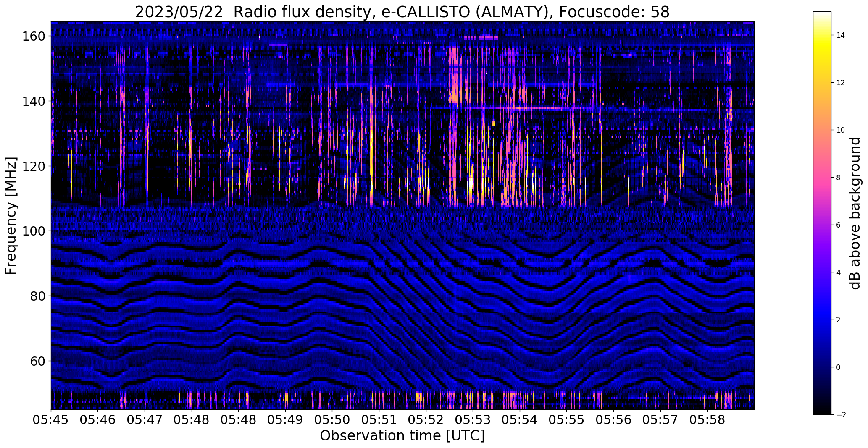Click the 'dB above background' colorbar label
Image resolution: width=868 pixels, height=448 pixels.
855,213
